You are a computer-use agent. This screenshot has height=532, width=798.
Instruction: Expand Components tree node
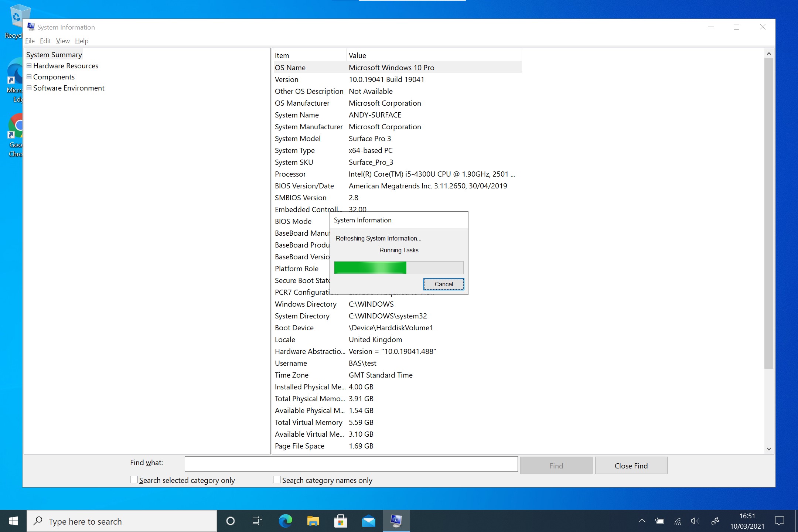(29, 77)
